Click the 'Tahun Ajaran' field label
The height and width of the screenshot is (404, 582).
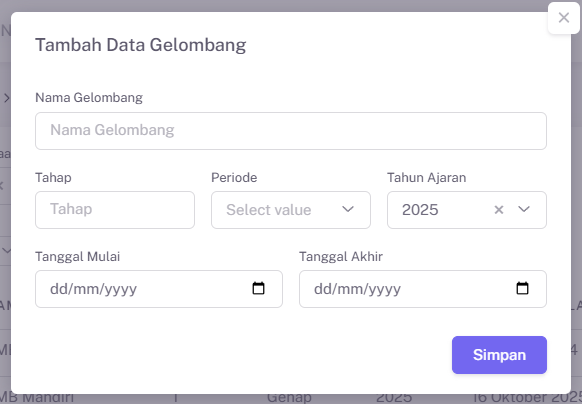tap(426, 177)
